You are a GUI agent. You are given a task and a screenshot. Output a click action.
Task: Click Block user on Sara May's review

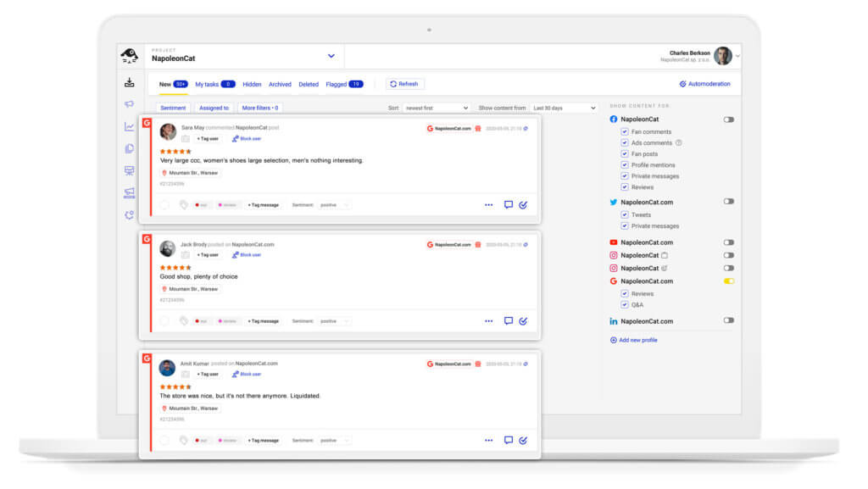247,139
